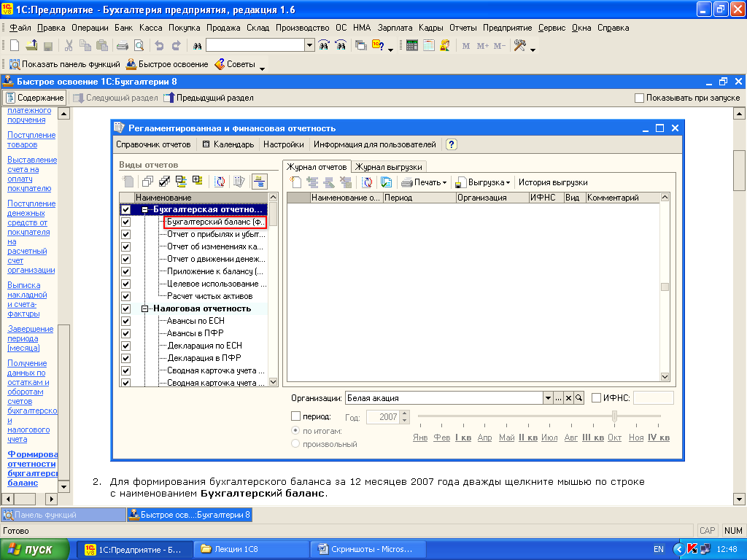Open the Содержание button

[34, 98]
